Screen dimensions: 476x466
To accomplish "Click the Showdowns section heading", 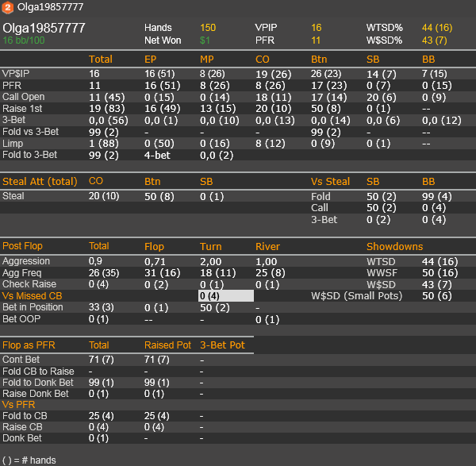I will point(394,246).
